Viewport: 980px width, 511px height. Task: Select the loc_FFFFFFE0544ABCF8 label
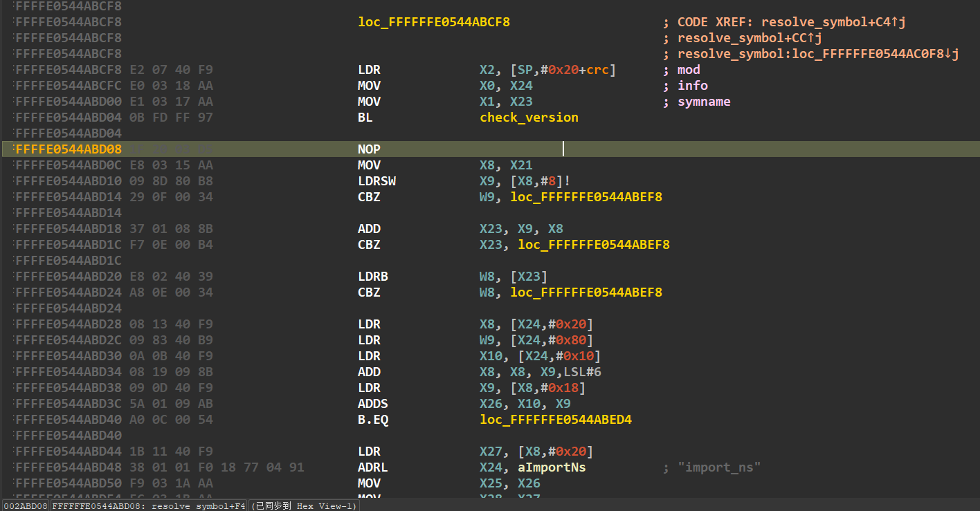[433, 21]
